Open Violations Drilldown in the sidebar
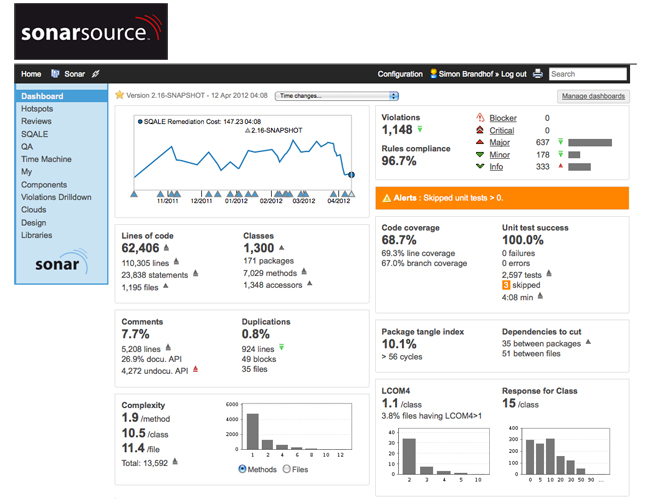650x499 pixels. pos(56,197)
